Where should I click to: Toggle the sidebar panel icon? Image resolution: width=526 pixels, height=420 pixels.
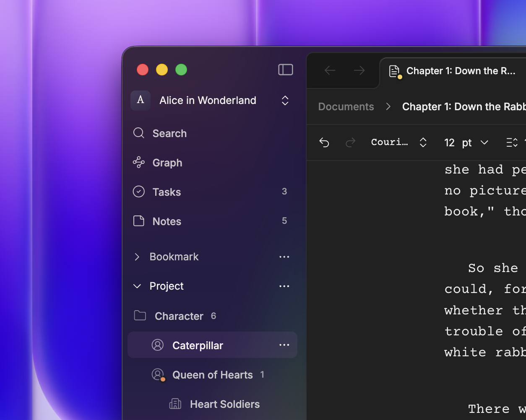[x=286, y=70]
